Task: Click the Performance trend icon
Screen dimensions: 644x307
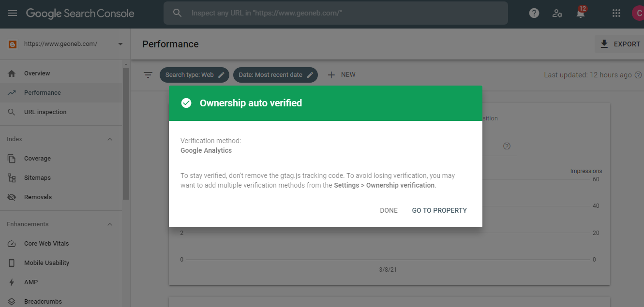Action: click(x=12, y=93)
